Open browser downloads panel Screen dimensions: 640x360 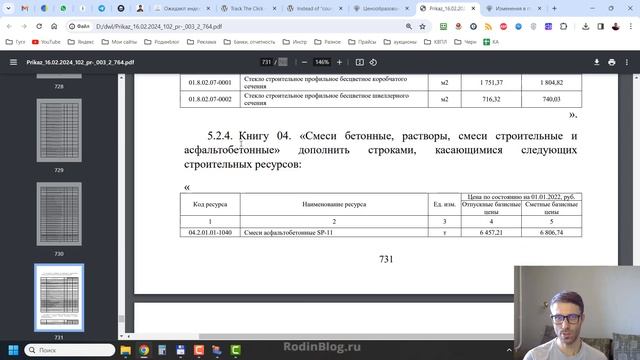click(585, 26)
